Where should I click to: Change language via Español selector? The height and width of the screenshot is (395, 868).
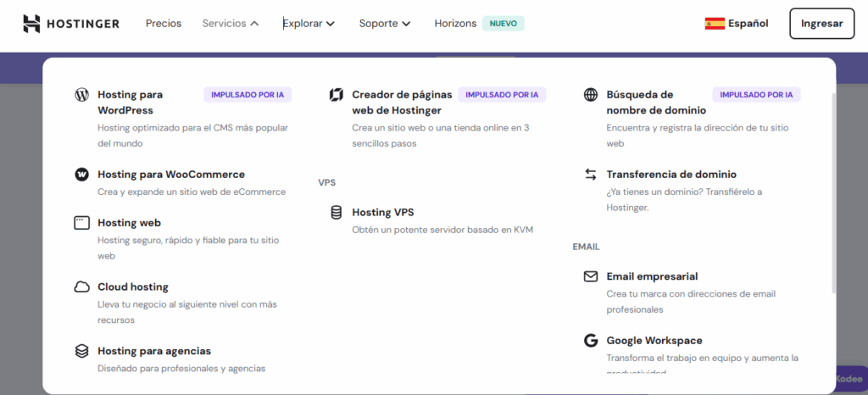pos(737,24)
